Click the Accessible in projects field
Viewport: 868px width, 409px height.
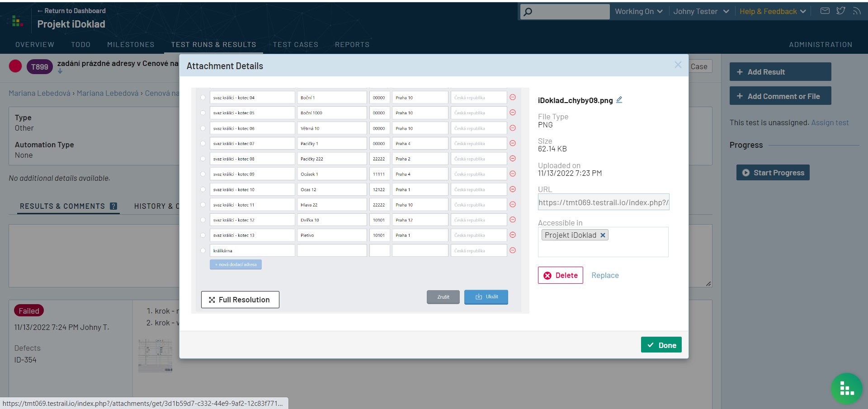click(x=603, y=242)
